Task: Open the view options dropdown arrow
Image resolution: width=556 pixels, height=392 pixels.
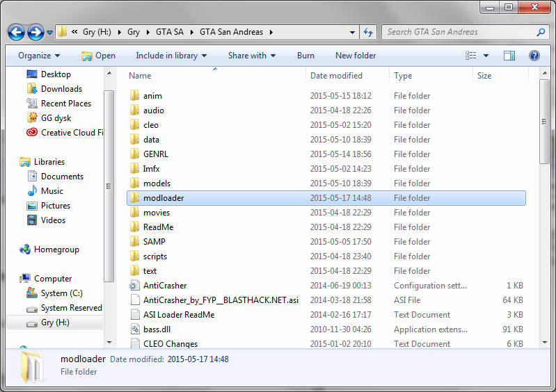Action: click(x=486, y=56)
